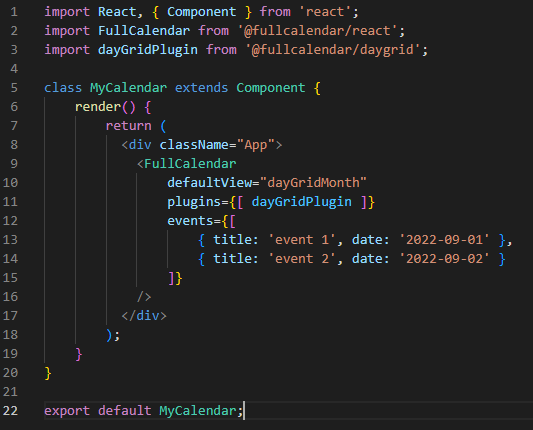Click line number 12 in gutter
533x430 pixels.
click(x=10, y=221)
